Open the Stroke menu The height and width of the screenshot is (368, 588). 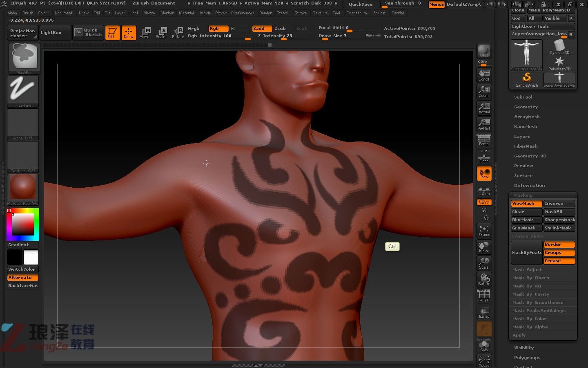click(x=301, y=13)
